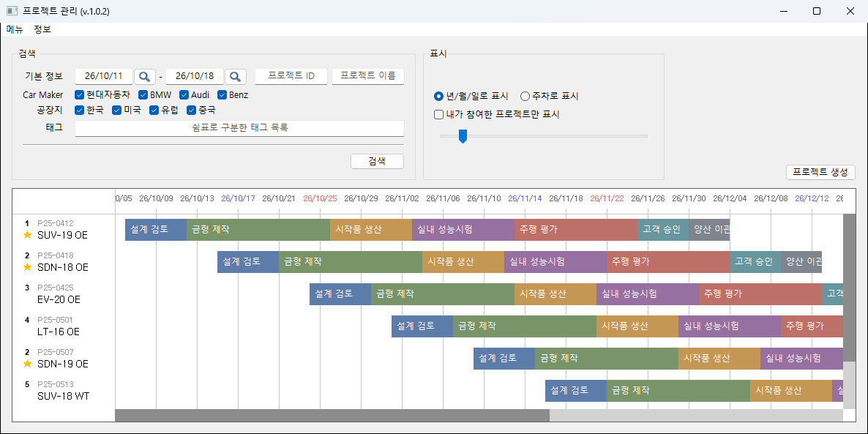Open the 메뉴 menu
This screenshot has height=434, width=868.
click(15, 29)
